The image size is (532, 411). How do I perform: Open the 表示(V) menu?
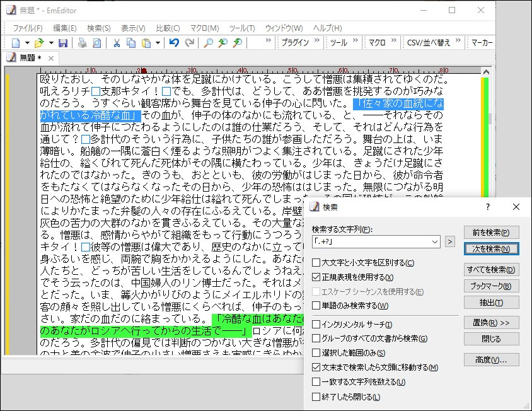coord(134,28)
